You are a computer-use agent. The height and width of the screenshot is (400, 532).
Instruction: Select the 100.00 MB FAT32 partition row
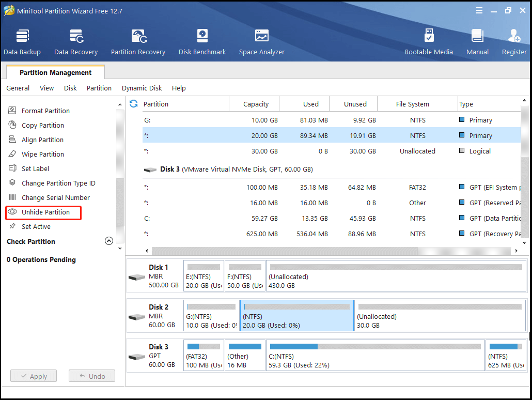[332, 187]
